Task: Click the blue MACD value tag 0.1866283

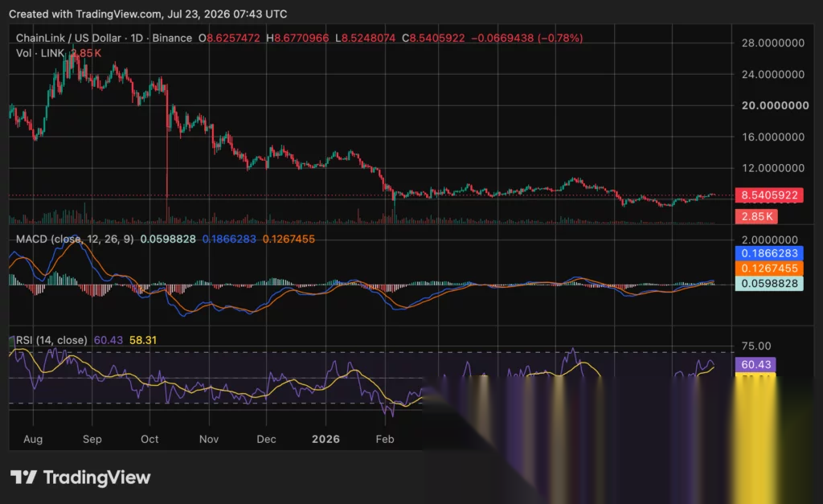Action: tap(769, 253)
